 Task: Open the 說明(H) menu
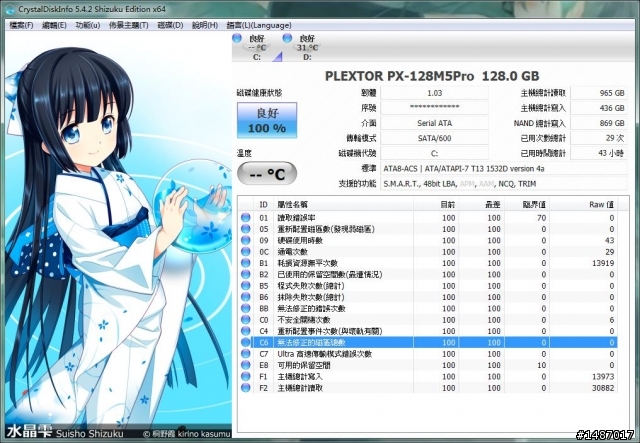coord(205,25)
